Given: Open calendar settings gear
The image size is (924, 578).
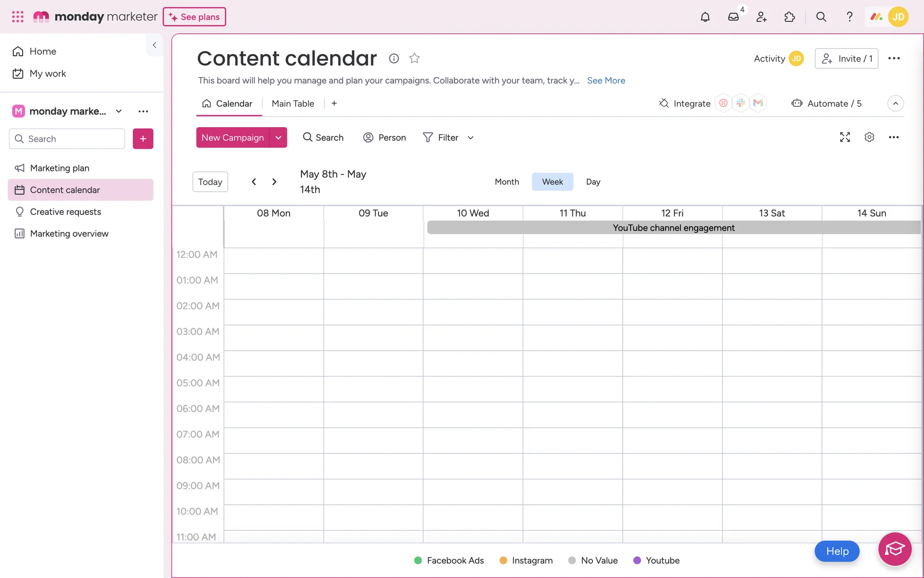Looking at the screenshot, I should [x=869, y=137].
